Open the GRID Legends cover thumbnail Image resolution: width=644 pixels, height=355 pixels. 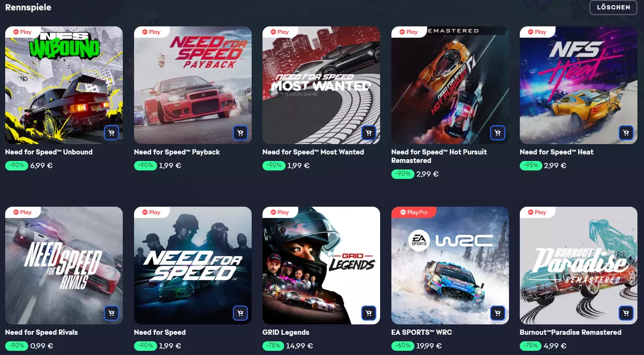(x=321, y=266)
